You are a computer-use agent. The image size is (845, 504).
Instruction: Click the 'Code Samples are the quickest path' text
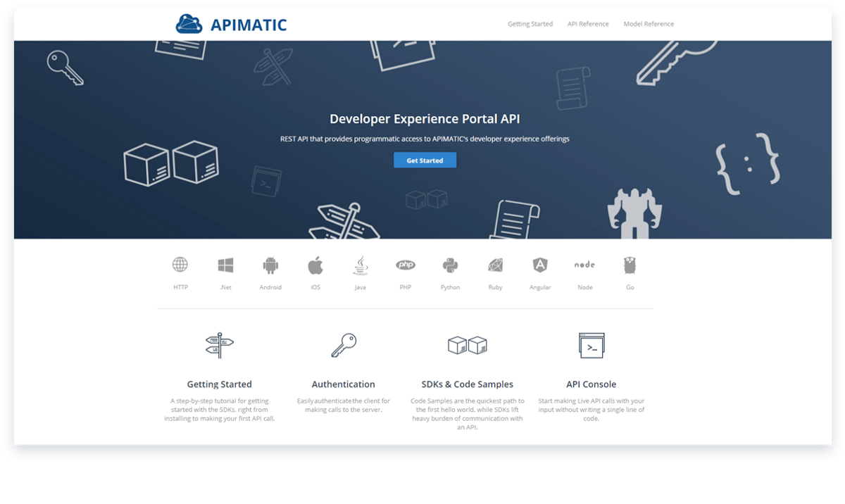pos(468,414)
